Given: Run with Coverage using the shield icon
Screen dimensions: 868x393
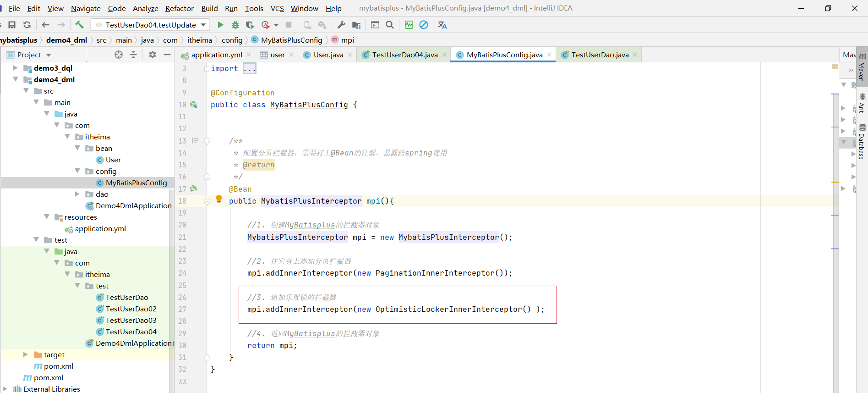Looking at the screenshot, I should [250, 25].
